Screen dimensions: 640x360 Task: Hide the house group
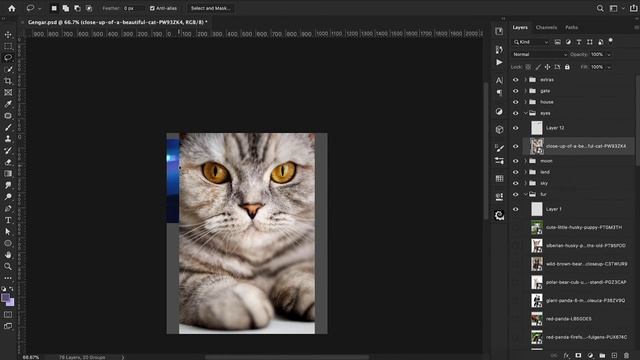point(516,102)
